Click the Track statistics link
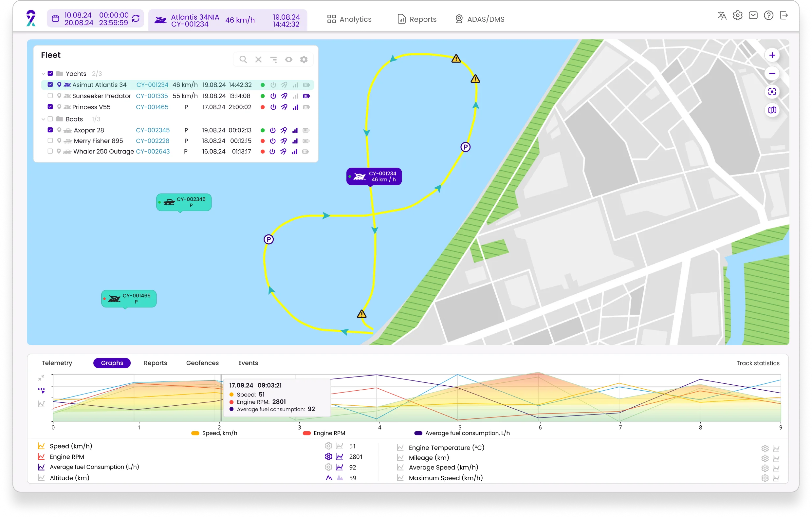The image size is (812, 517). click(758, 363)
